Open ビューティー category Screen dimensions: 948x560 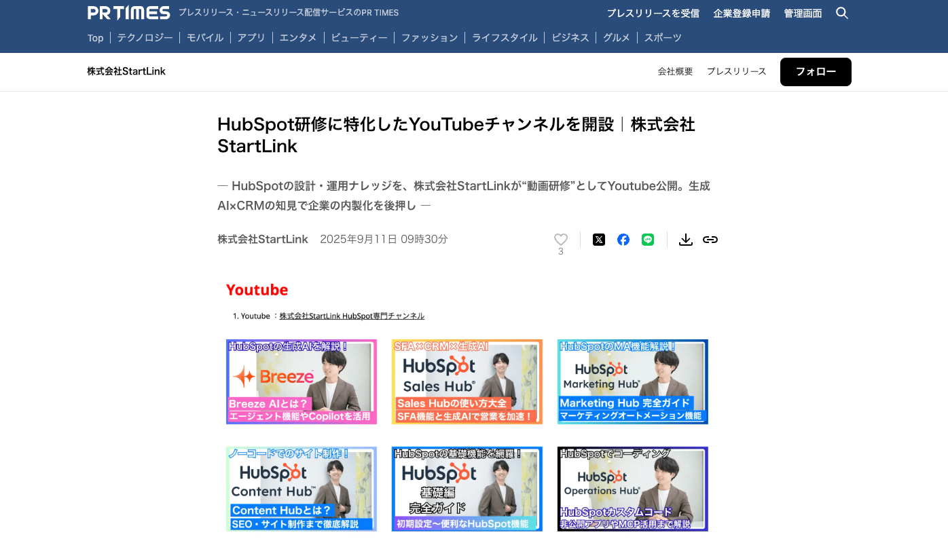359,38
